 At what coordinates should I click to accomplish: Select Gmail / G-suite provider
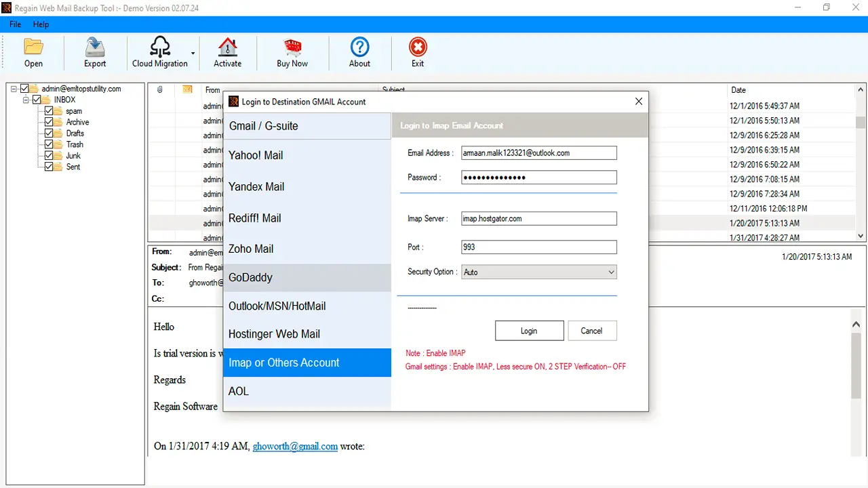point(307,126)
